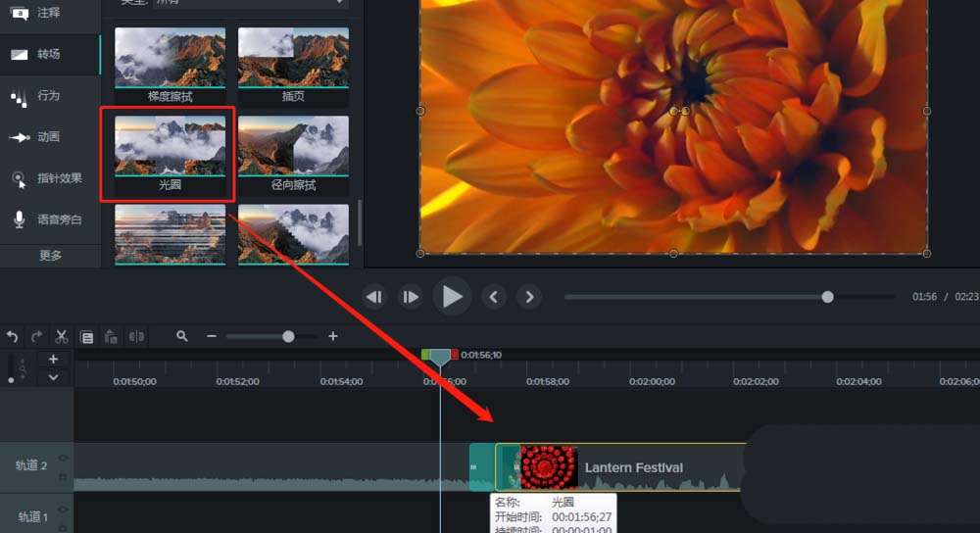The image size is (980, 533).
Task: Click the timeline playhead handle
Action: (440, 358)
